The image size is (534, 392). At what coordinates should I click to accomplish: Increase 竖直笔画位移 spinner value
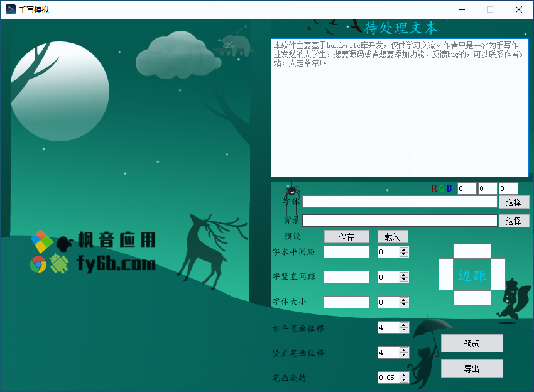coord(404,350)
